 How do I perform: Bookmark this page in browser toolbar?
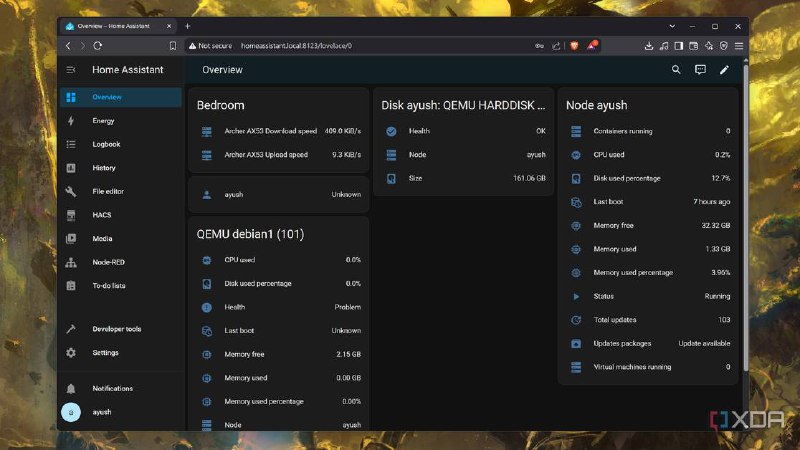coord(173,46)
